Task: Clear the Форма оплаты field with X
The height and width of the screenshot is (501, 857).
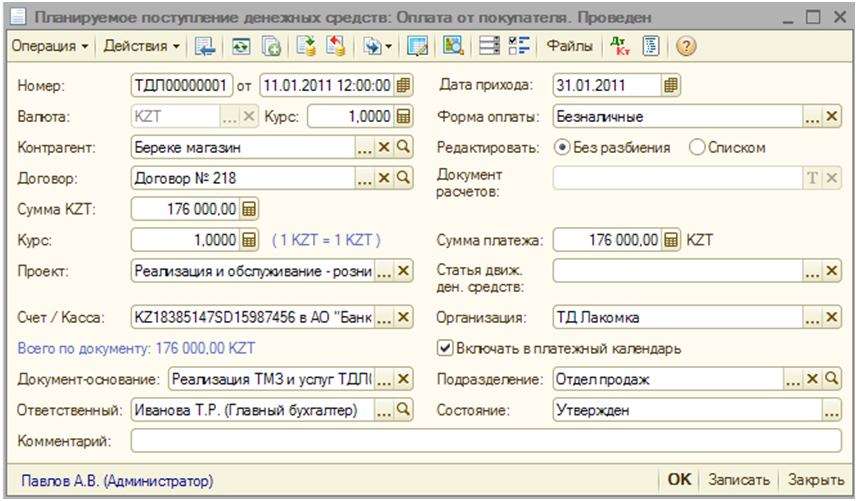Action: (832, 116)
